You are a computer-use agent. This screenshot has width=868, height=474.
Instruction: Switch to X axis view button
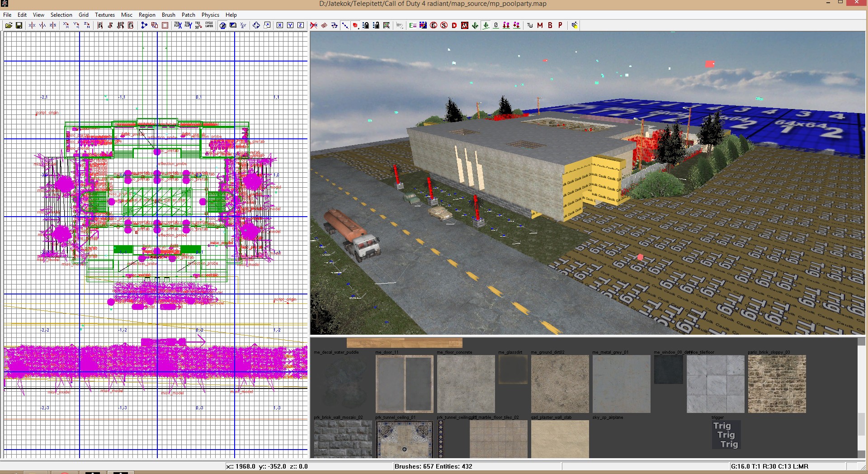tap(280, 25)
